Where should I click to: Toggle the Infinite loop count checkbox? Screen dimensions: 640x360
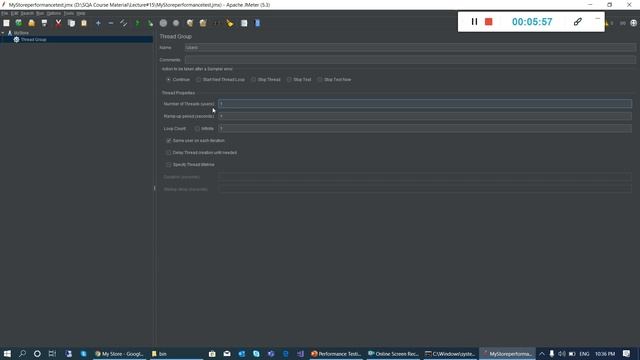[x=197, y=129]
